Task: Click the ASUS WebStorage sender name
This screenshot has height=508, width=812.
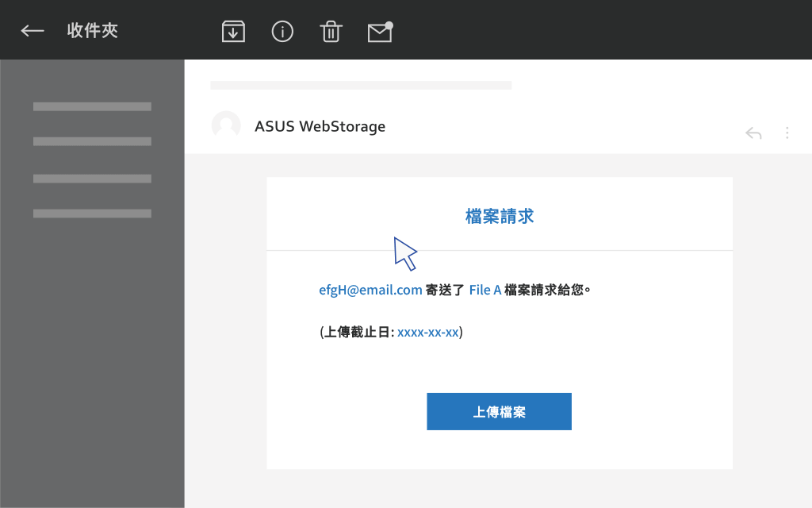Action: coord(320,126)
